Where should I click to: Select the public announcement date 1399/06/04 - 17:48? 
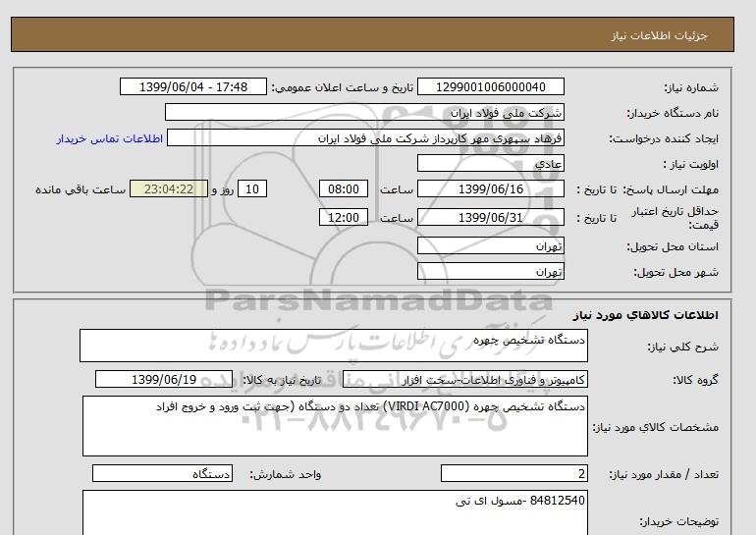192,86
